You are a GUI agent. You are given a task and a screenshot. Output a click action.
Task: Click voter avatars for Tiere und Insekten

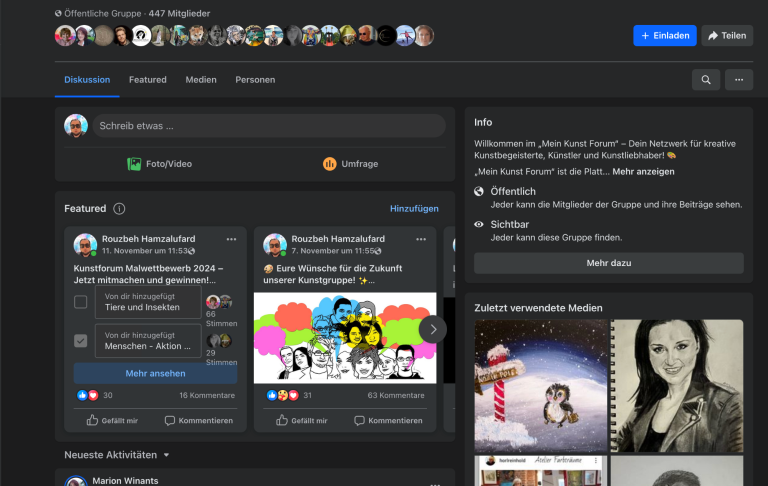pyautogui.click(x=219, y=302)
